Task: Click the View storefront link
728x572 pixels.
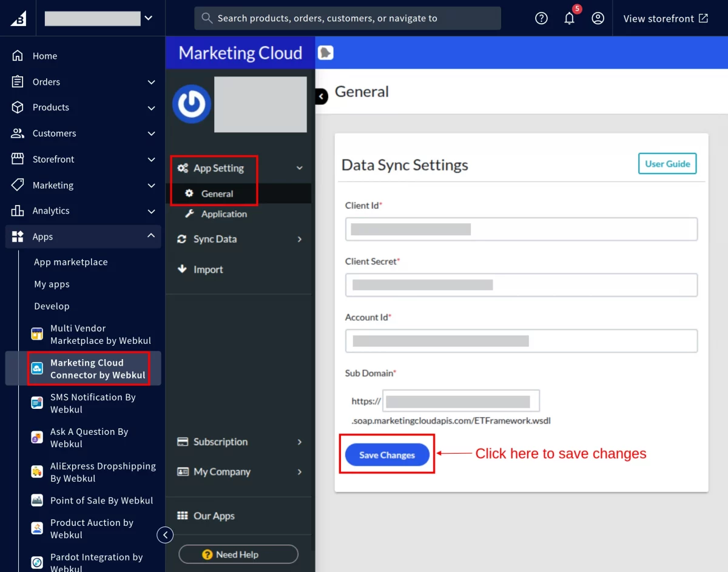Action: point(666,18)
